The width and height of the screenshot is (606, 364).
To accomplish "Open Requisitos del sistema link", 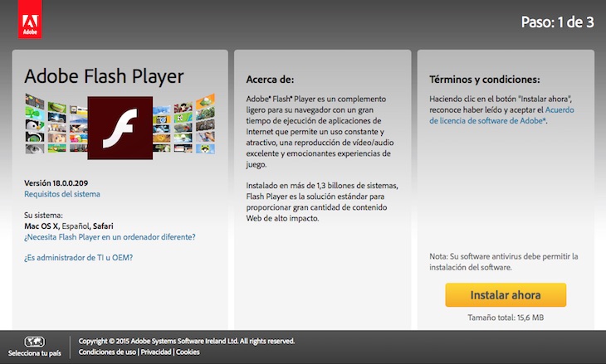I will [x=61, y=194].
